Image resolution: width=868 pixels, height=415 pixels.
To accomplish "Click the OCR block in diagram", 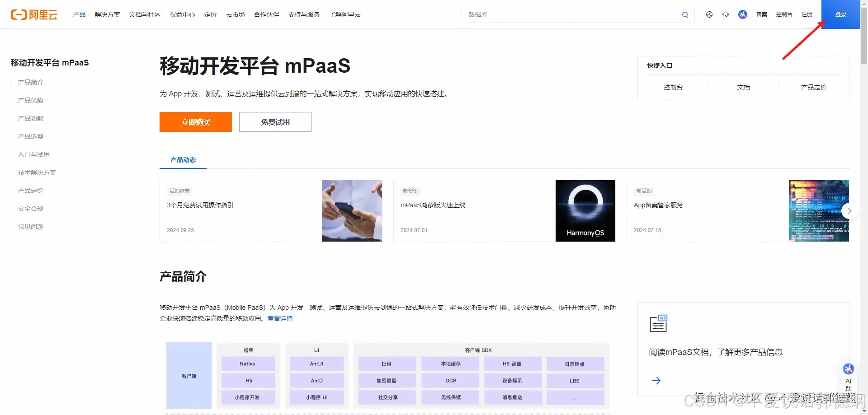I will coord(451,381).
